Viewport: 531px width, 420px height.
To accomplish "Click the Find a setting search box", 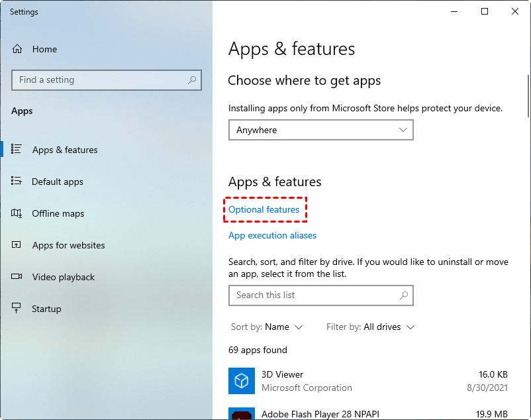I will pyautogui.click(x=99, y=79).
